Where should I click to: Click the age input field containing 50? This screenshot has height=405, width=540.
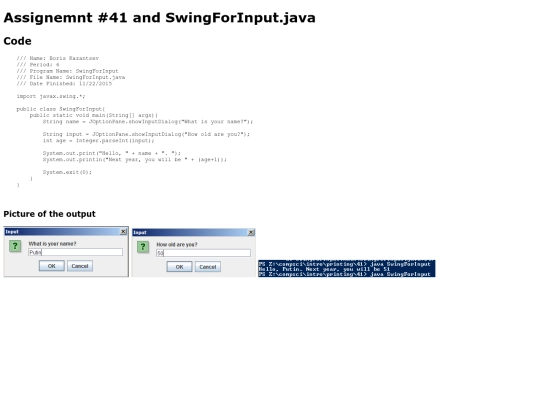coord(204,253)
